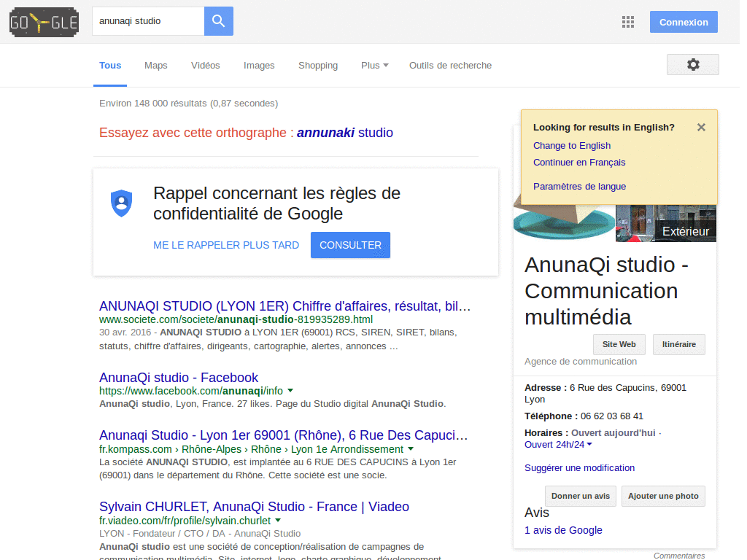Click the address 6 Rue des Capucins

click(605, 393)
